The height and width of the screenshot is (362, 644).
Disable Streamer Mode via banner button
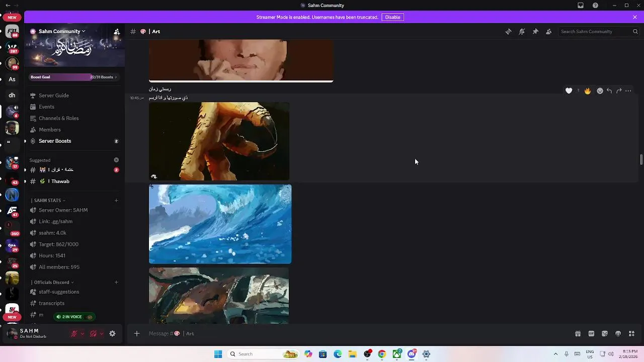[x=392, y=17]
